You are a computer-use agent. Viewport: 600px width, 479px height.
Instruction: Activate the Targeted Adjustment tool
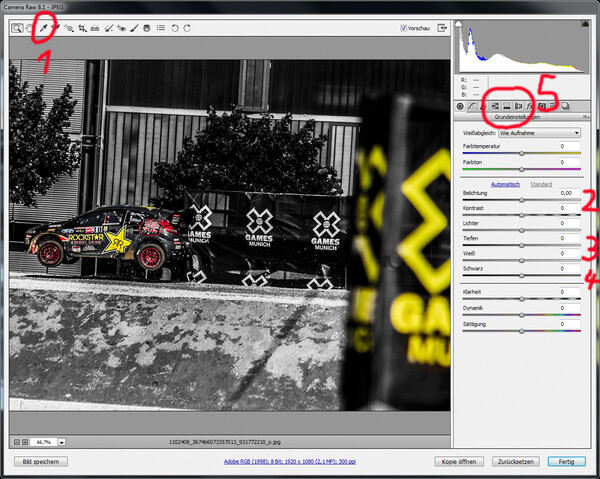[69, 28]
